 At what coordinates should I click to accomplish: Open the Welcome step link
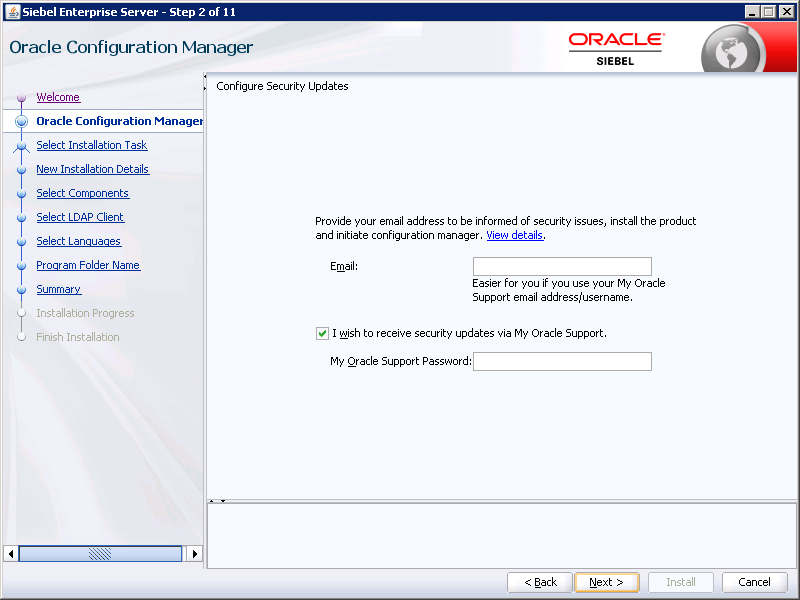58,97
